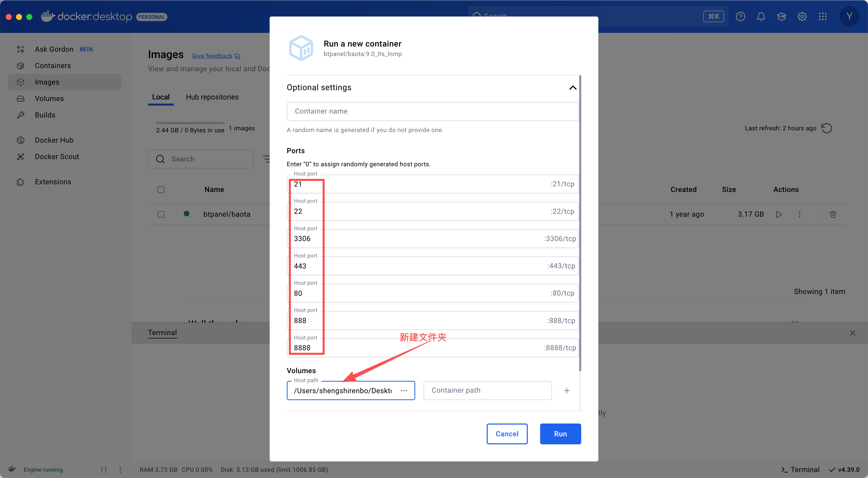Viewport: 868px width, 478px height.
Task: Click the Learning center graduation cap icon
Action: coord(781,16)
